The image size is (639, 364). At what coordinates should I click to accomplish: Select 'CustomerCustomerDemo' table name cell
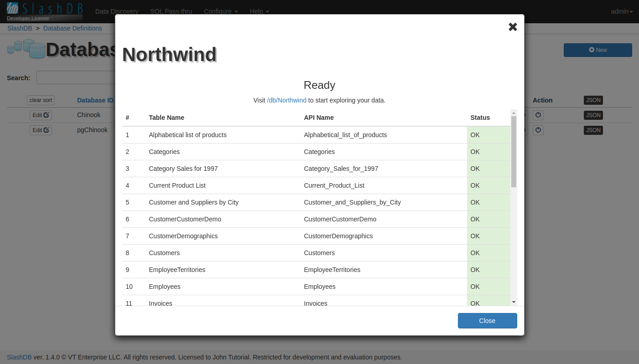185,219
